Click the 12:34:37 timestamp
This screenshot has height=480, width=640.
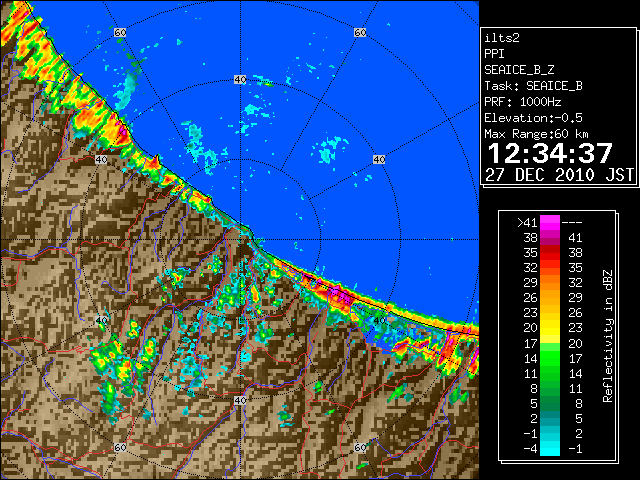[x=550, y=153]
